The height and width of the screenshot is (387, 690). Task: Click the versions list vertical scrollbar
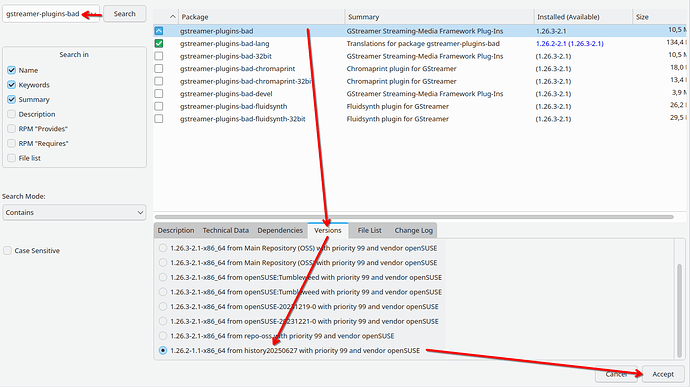[x=679, y=310]
